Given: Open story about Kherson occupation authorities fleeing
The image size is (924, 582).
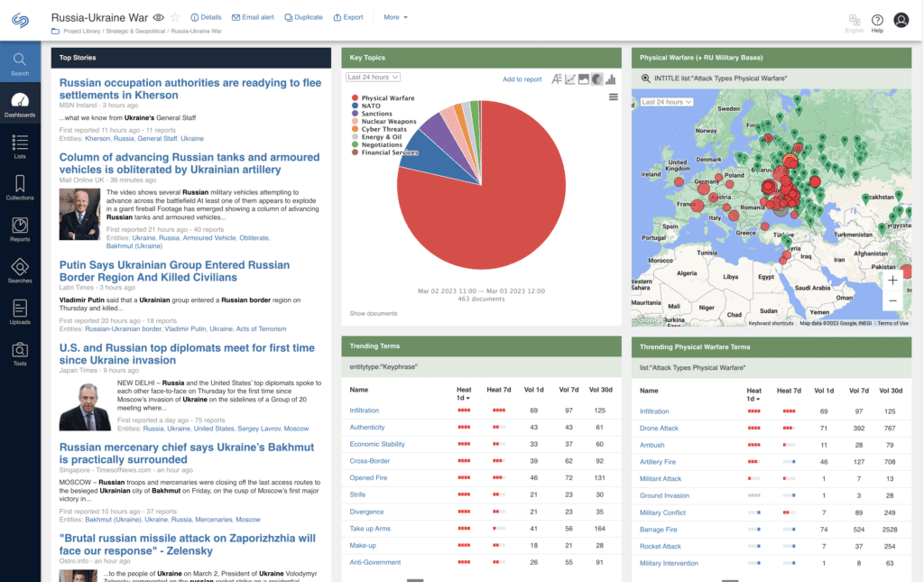Looking at the screenshot, I should [x=190, y=89].
